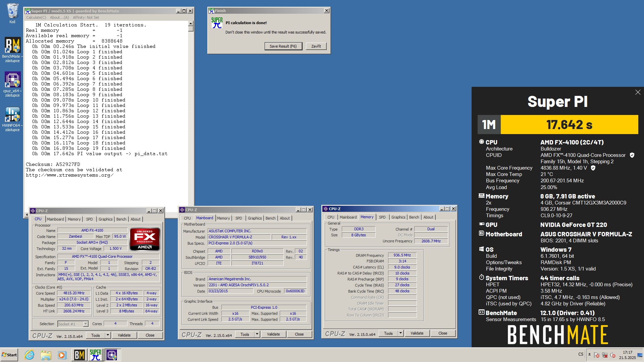The width and height of the screenshot is (644, 362).
Task: Click the shield icon beside Max Core Frequency
Action: (593, 168)
